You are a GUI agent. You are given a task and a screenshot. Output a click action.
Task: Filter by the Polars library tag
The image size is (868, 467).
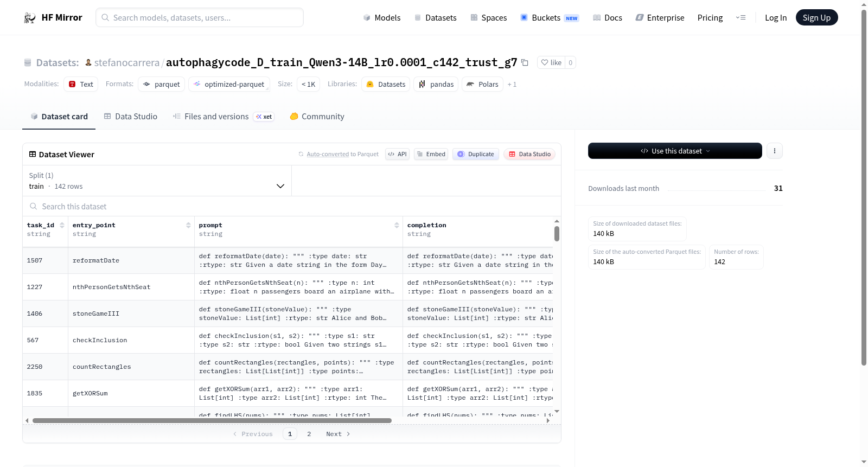pos(483,84)
